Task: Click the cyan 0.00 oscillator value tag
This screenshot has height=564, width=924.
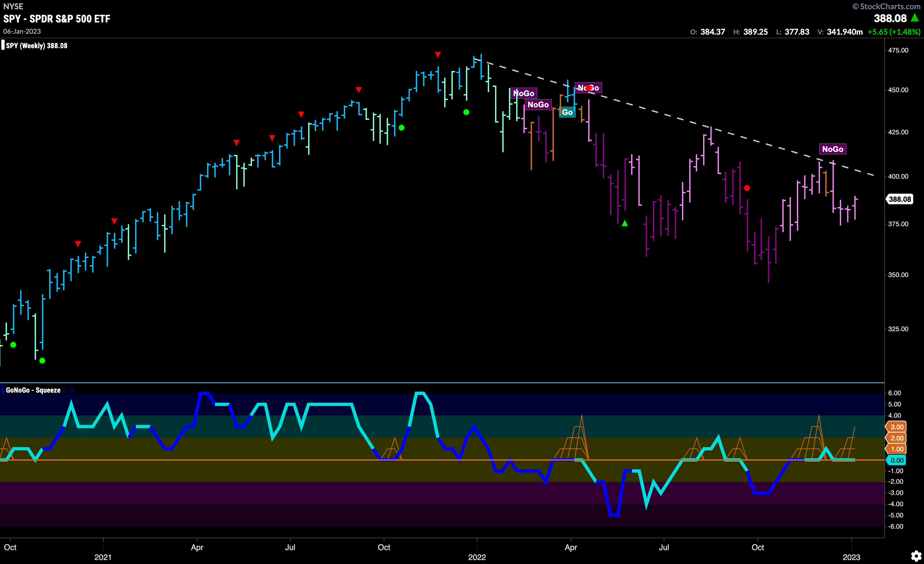Action: click(x=896, y=460)
